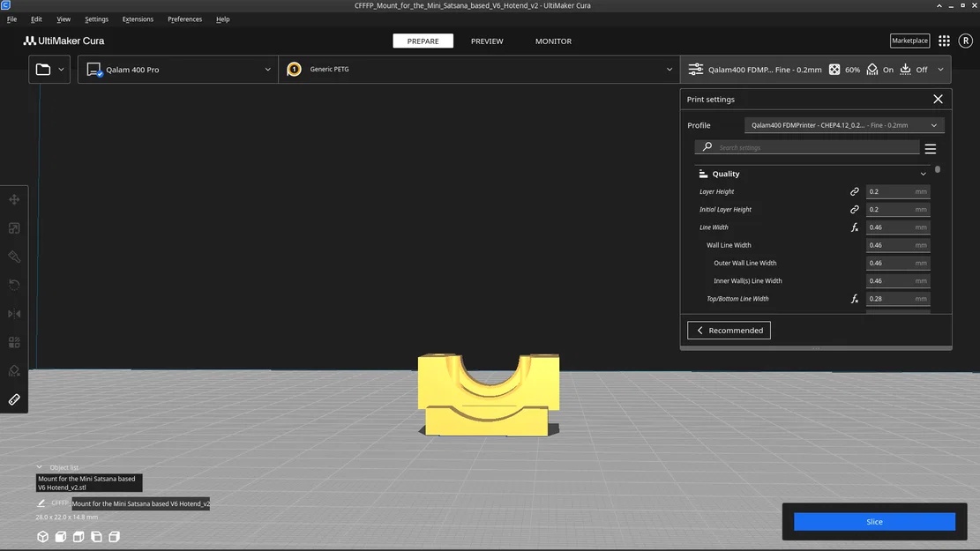Open the account avatar R
Screen dimensions: 980x551
coord(966,41)
